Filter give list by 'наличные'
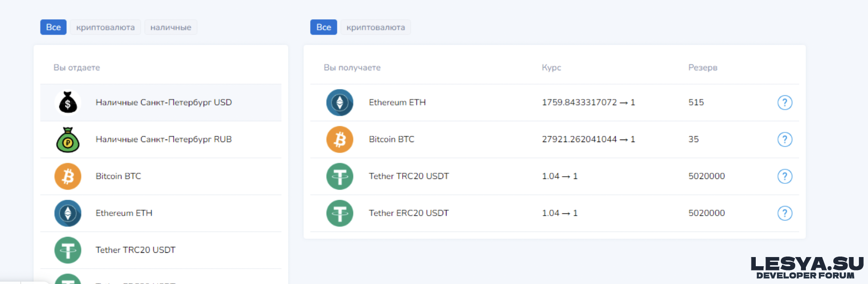Screen dimensions: 868x284 pyautogui.click(x=171, y=27)
